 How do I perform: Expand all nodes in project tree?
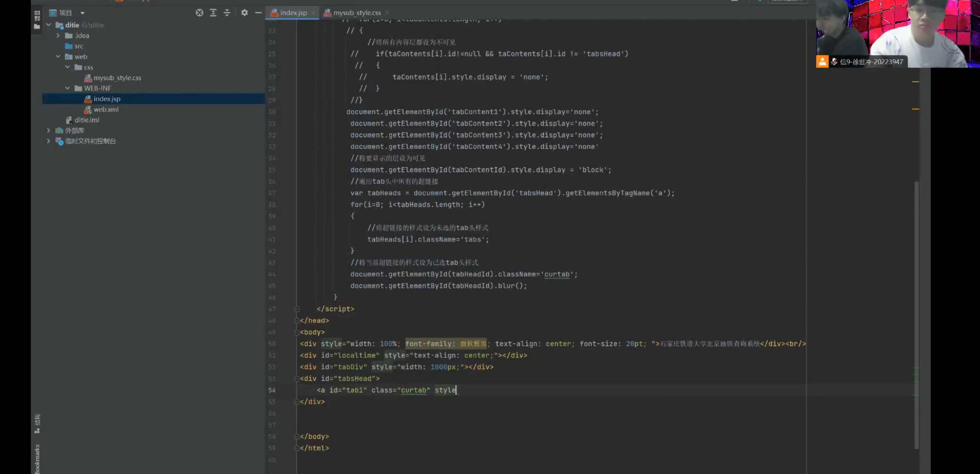[213, 12]
